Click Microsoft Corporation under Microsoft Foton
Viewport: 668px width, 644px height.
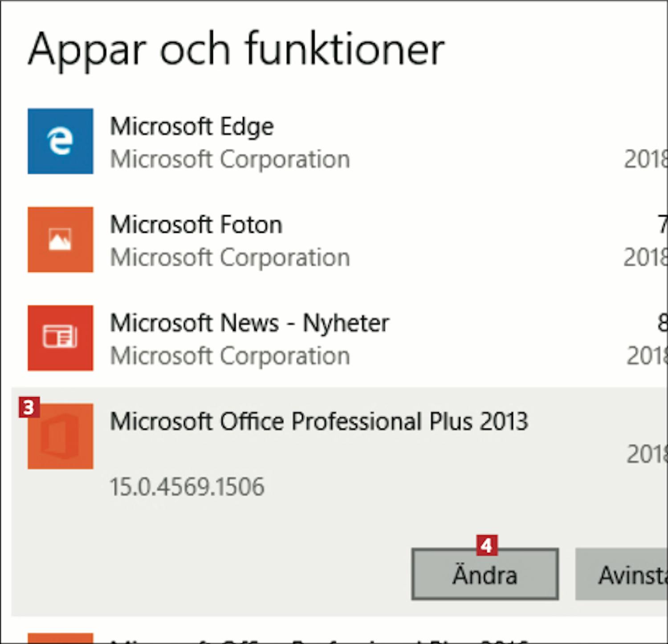click(230, 258)
